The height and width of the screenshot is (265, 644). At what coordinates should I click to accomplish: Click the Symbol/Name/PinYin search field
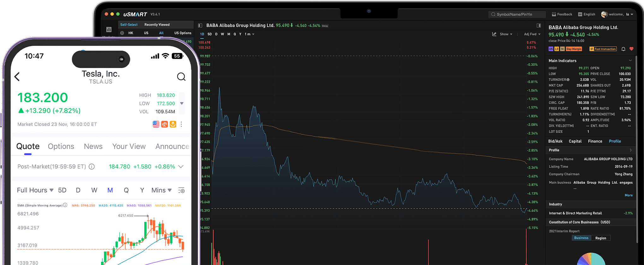[517, 15]
